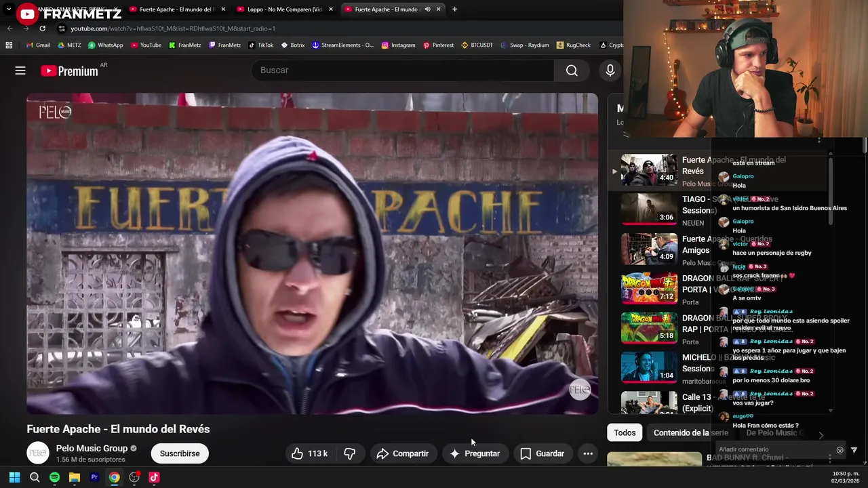Play Dragon Ball rap thumbnail 7:12
This screenshot has height=488, width=868.
[x=649, y=289]
